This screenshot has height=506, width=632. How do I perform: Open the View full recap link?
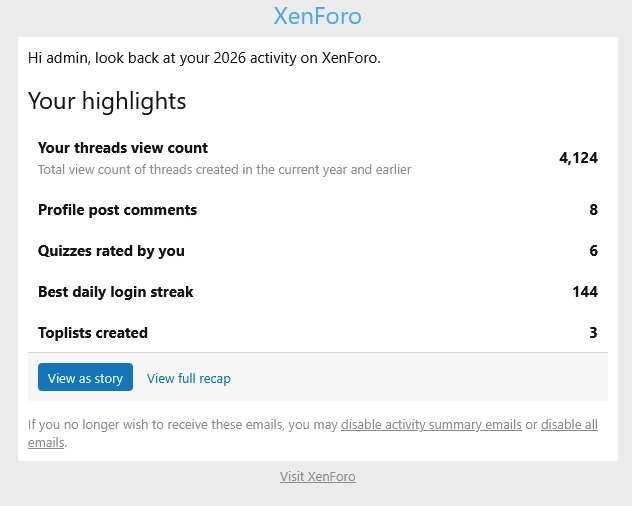[x=189, y=379]
